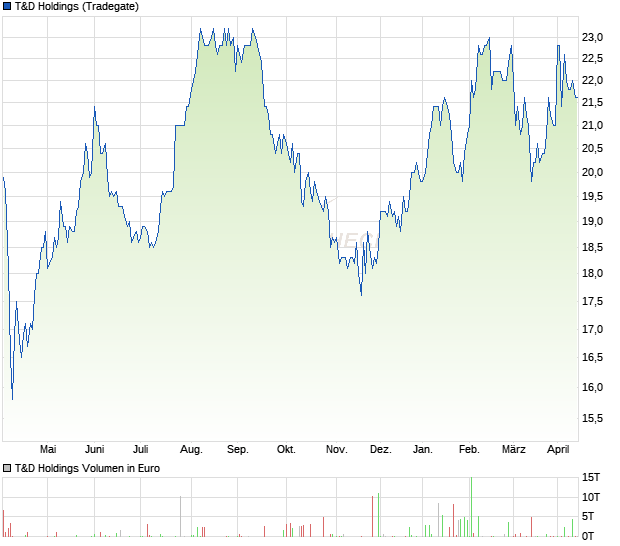The image size is (620, 546).
Task: Click the tall red volume bar before Dez.
Action: 372,516
